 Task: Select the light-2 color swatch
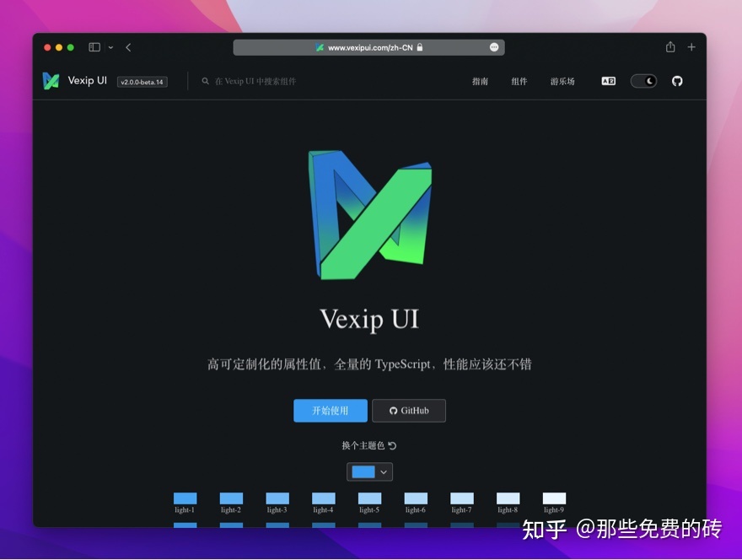[231, 498]
